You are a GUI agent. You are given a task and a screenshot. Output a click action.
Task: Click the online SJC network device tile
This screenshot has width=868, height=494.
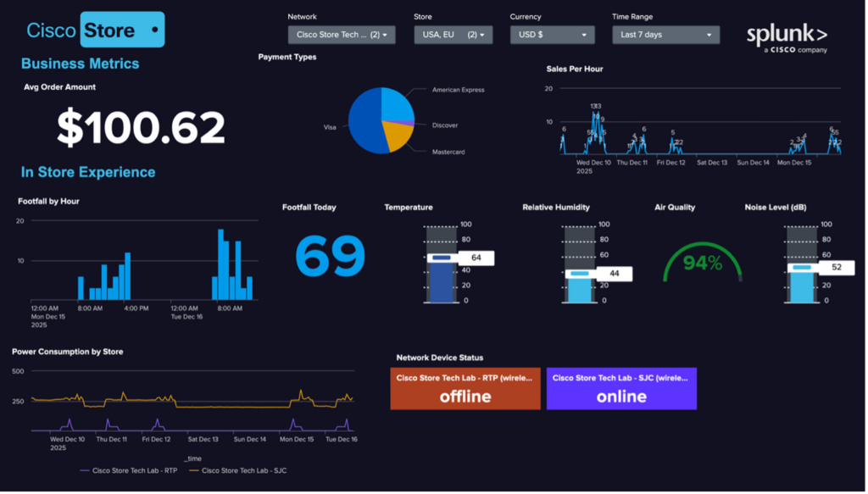pyautogui.click(x=621, y=389)
